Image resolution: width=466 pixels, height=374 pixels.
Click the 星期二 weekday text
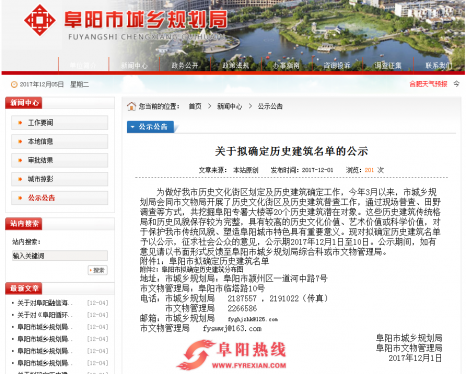(x=79, y=84)
